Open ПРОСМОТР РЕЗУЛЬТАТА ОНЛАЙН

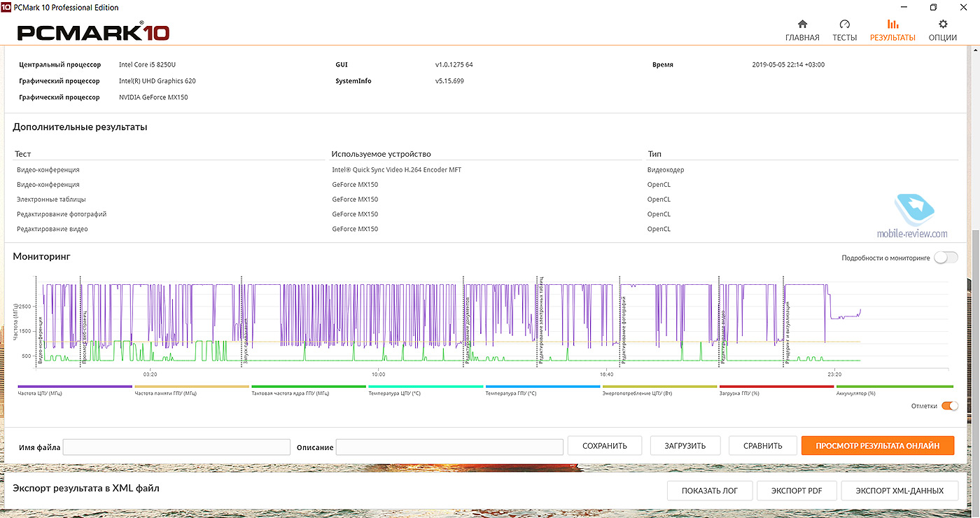point(878,446)
